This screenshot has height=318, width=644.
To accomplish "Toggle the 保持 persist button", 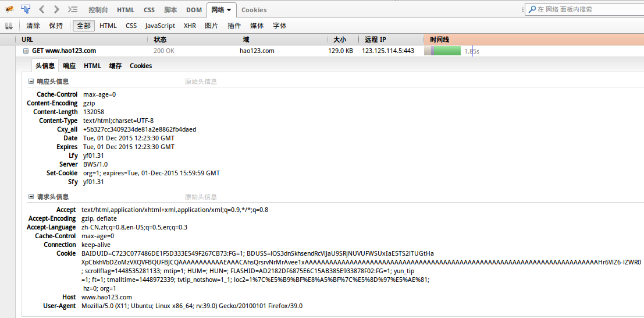I will (56, 26).
